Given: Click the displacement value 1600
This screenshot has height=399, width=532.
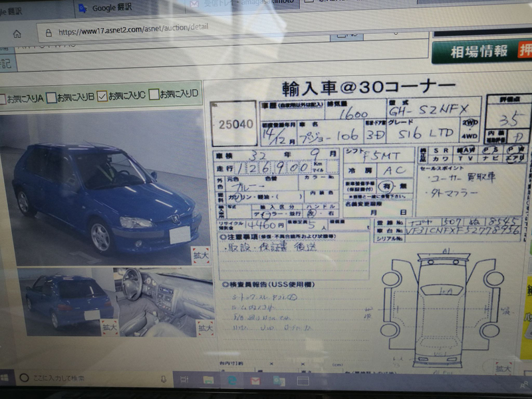Looking at the screenshot, I should (x=354, y=114).
